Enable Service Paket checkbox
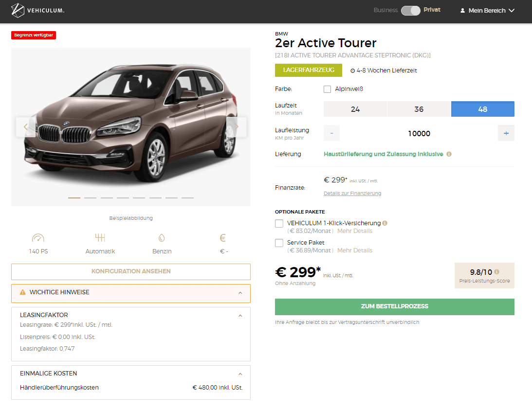Screen dimensions: 532x410 tap(279, 243)
